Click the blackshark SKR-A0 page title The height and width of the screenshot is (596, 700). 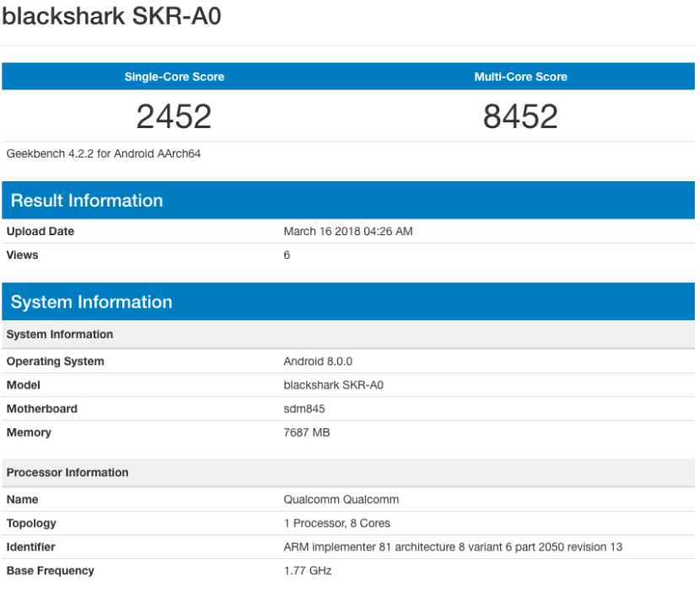coord(111,16)
